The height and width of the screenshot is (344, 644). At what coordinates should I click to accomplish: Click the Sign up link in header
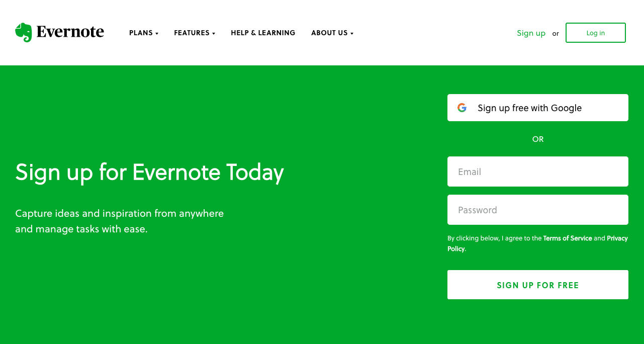click(x=531, y=33)
